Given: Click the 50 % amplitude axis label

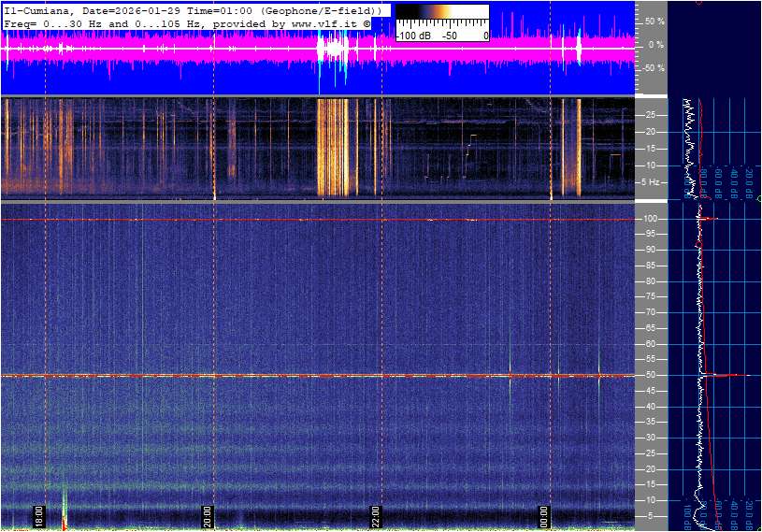Looking at the screenshot, I should (x=654, y=21).
